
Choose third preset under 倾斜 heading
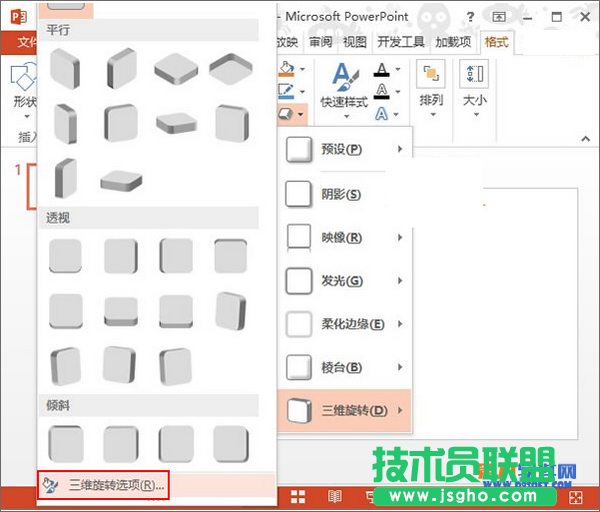pos(176,444)
